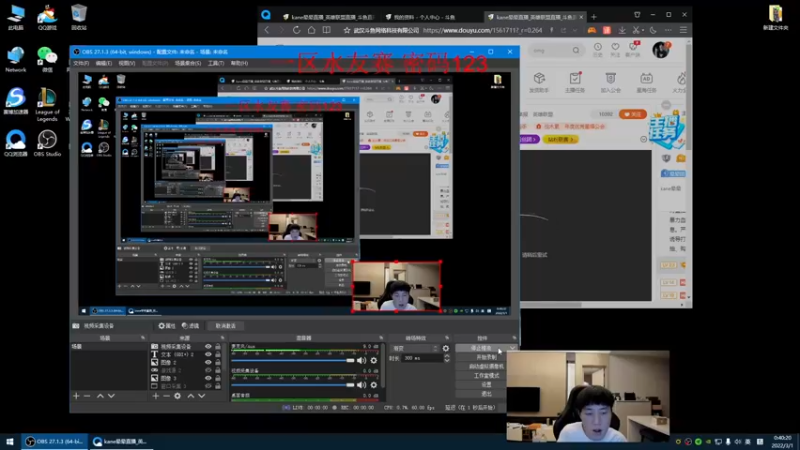Click the browser screenshot scissors icon
The image size is (800, 450).
(x=636, y=30)
